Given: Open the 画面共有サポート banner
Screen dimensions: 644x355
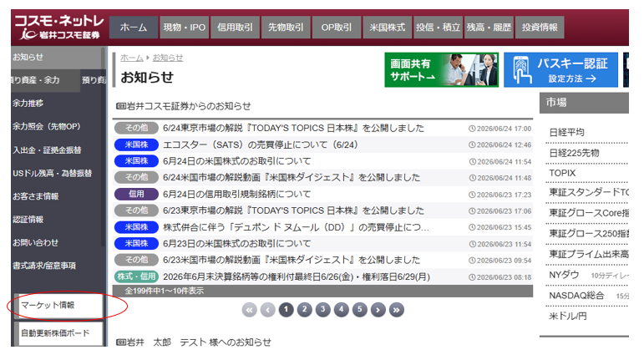Looking at the screenshot, I should pos(442,70).
